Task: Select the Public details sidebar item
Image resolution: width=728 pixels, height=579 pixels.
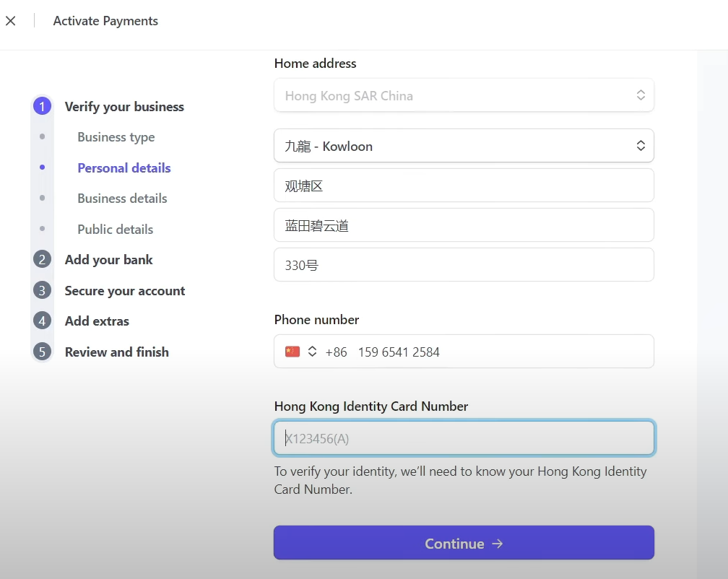Action: 115,229
